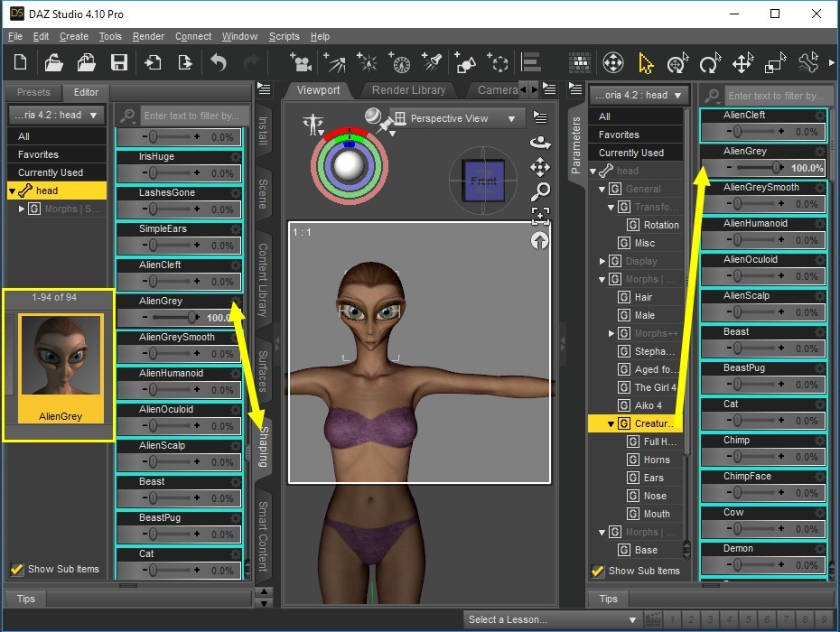Click the viewport frame selection icon
Viewport: 840px width, 632px height.
pos(540,215)
